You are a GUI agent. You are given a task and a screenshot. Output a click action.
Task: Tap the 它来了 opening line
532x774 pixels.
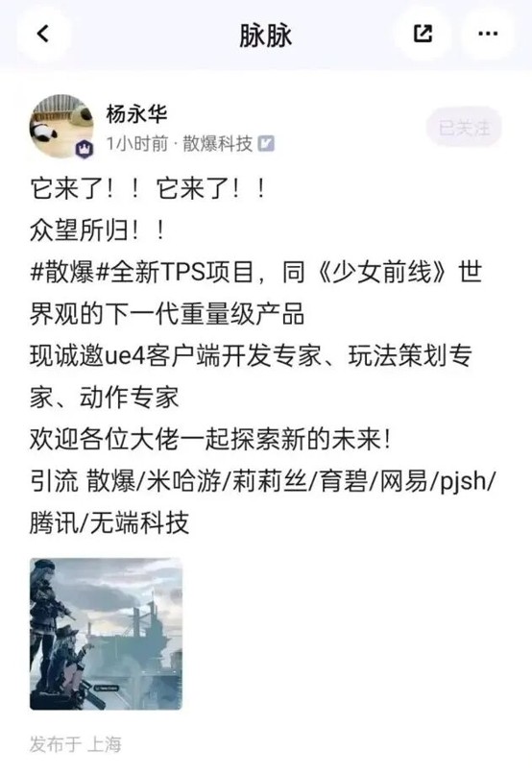tap(149, 188)
